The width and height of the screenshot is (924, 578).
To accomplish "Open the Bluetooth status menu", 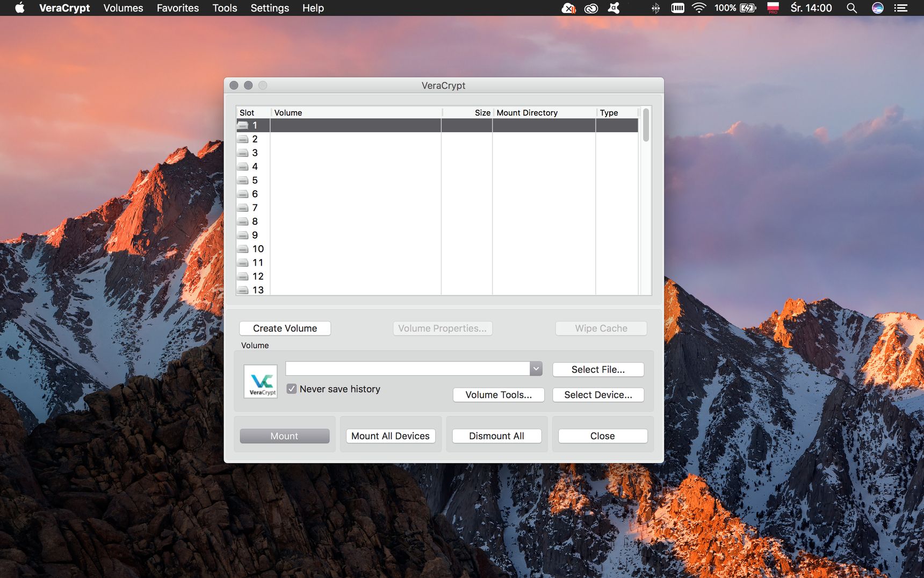I will tap(655, 8).
